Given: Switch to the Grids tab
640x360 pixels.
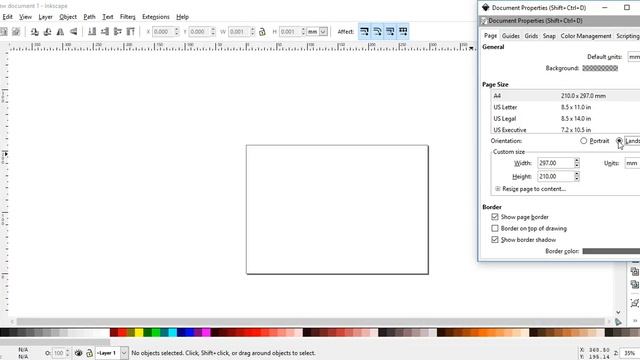Looking at the screenshot, I should (531, 36).
